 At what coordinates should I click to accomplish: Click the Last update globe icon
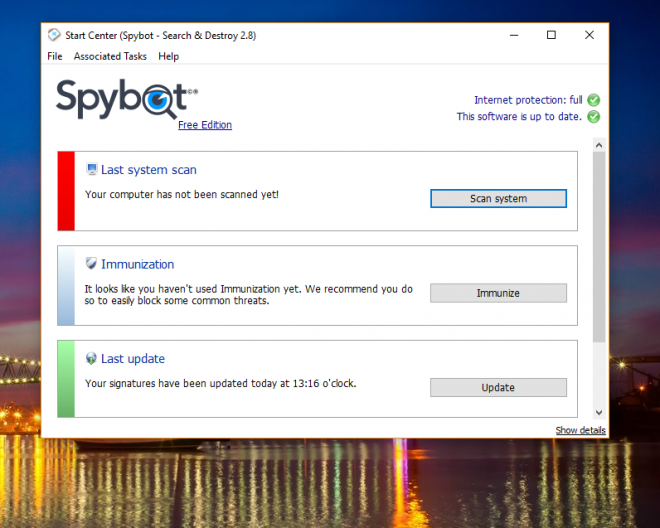tap(91, 358)
